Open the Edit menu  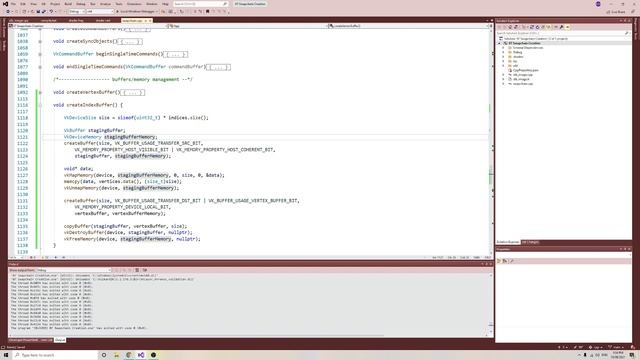click(23, 4)
